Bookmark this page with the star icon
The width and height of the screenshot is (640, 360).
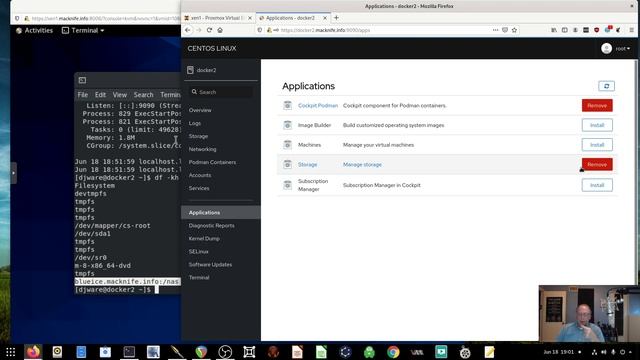pyautogui.click(x=514, y=30)
